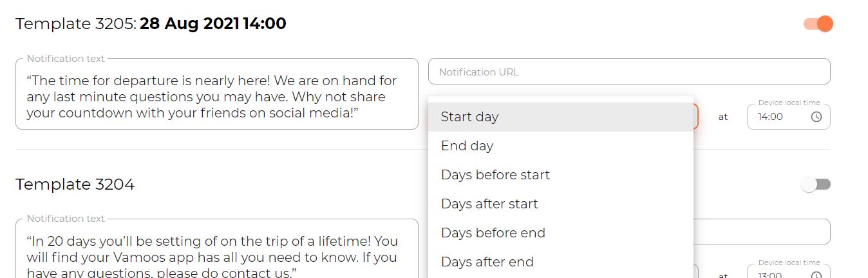Viewport: 868px width, 278px height.
Task: Click the 'Template 3204' heading
Action: [x=75, y=184]
